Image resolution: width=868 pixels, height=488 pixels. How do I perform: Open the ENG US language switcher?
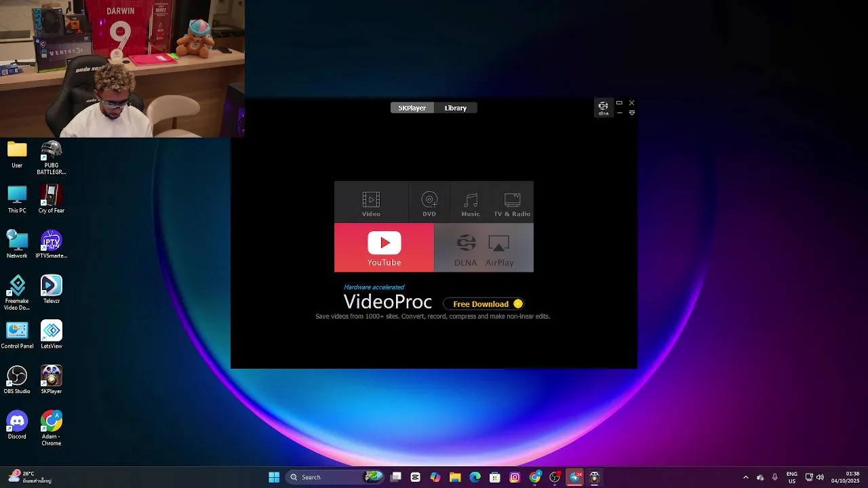coord(792,477)
